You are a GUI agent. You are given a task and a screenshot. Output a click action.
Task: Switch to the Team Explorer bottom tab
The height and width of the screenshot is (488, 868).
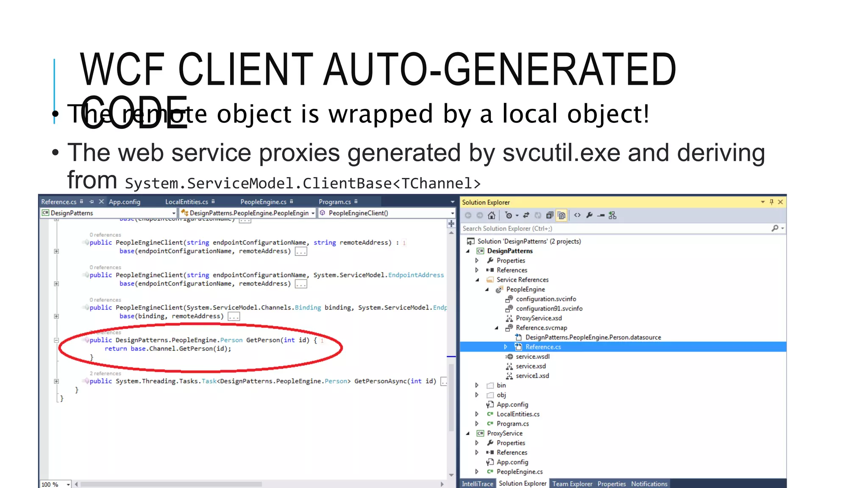click(x=572, y=484)
